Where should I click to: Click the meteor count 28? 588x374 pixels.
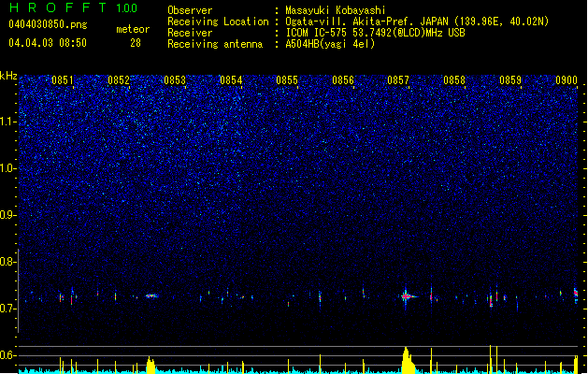coord(136,43)
